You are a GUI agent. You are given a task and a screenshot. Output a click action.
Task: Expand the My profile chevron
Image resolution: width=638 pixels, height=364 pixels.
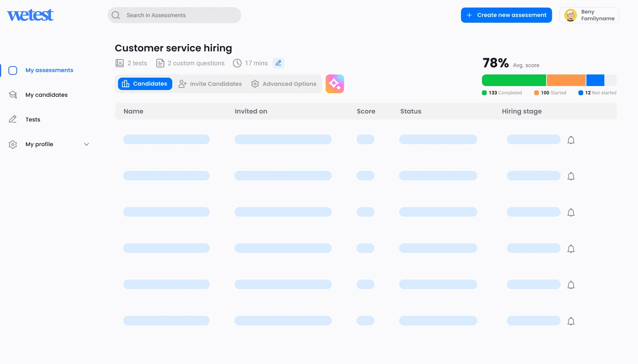point(87,144)
